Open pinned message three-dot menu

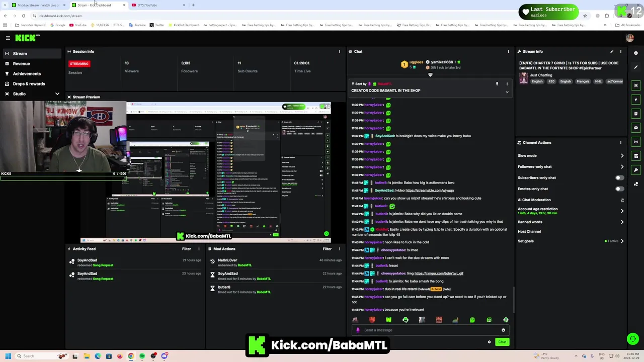pyautogui.click(x=507, y=84)
